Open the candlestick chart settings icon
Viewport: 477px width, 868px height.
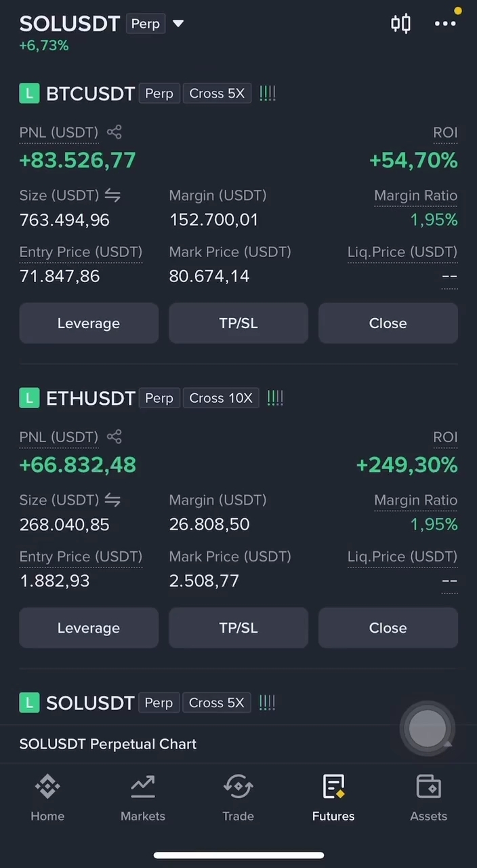click(x=400, y=24)
